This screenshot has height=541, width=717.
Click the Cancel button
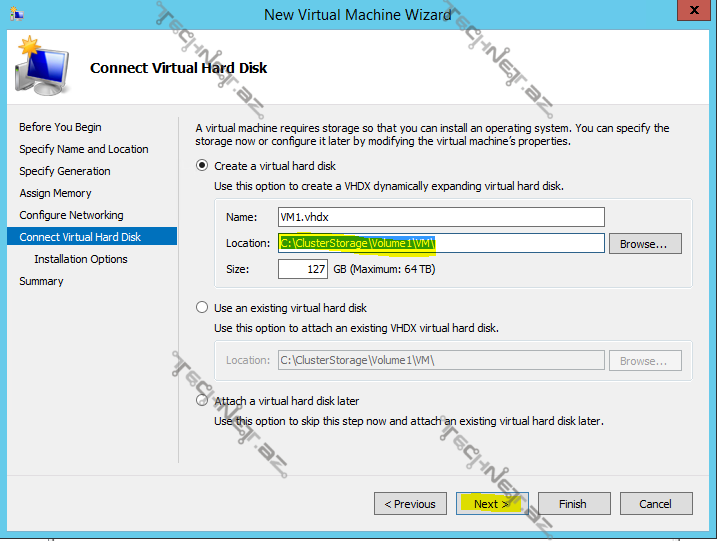point(655,503)
